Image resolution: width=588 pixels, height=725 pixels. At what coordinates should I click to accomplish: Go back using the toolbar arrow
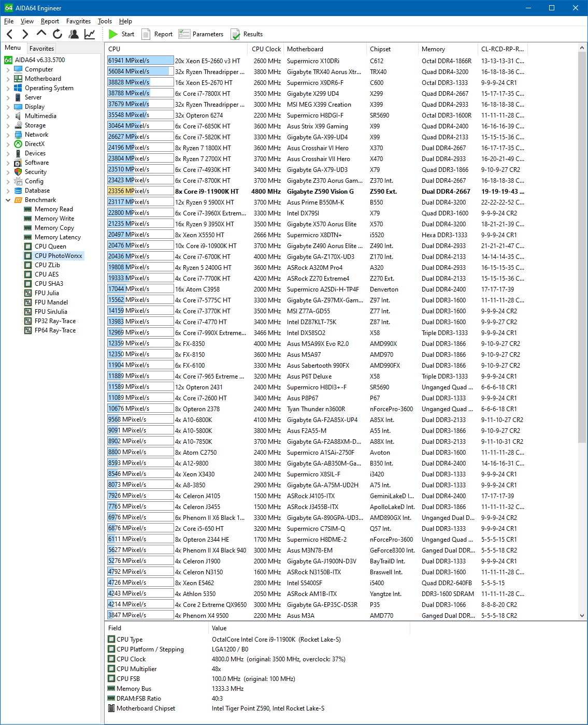(x=9, y=34)
